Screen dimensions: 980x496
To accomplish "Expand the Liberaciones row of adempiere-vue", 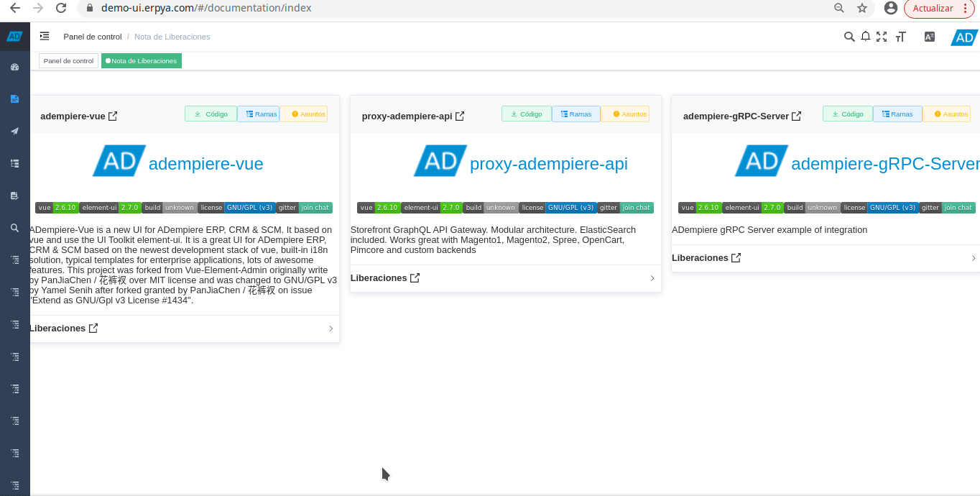I will 330,329.
